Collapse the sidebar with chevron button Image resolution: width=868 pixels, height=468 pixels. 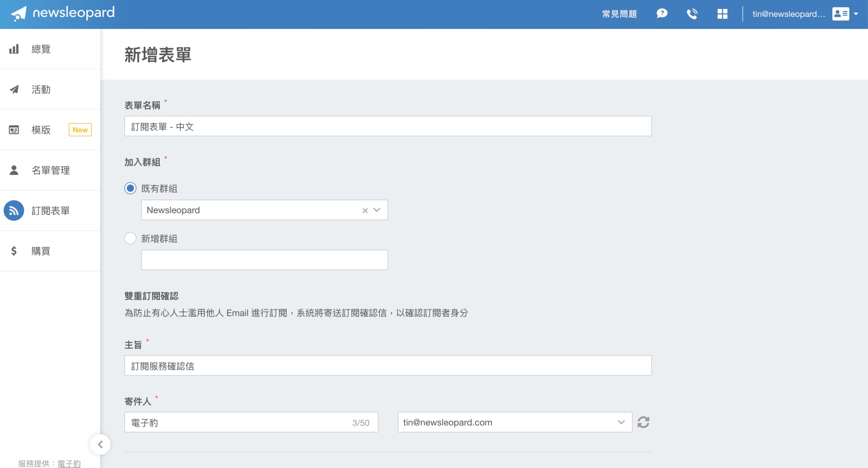click(100, 444)
